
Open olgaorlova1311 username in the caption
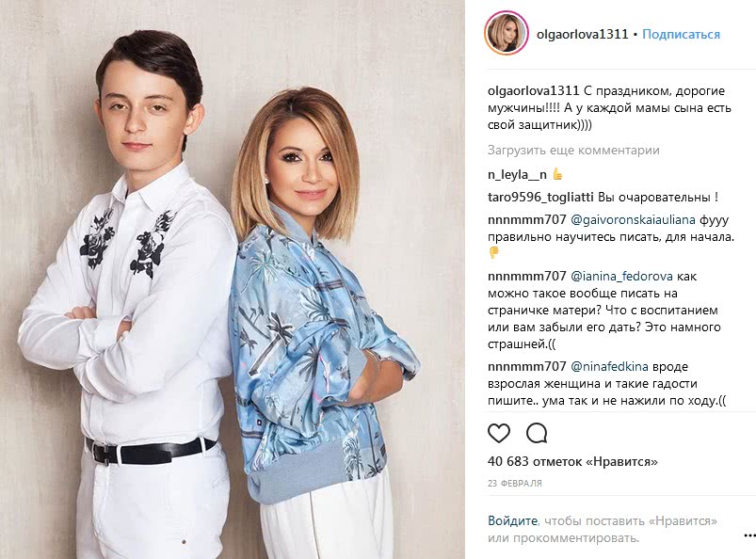533,90
